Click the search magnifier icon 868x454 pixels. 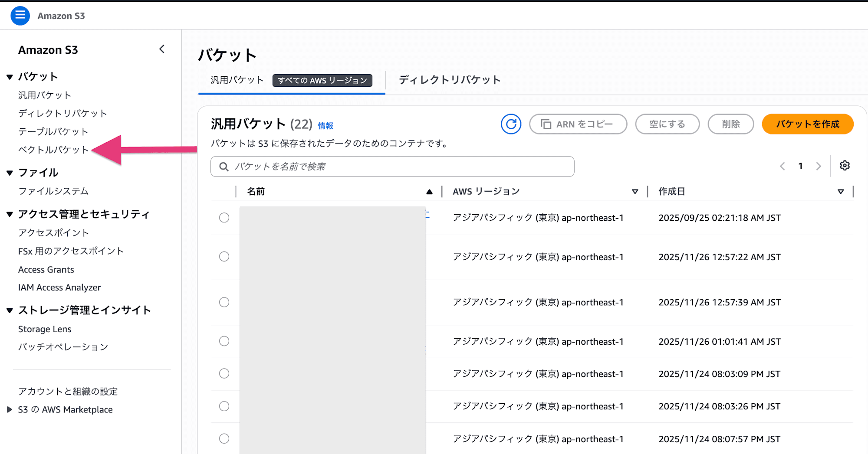(x=224, y=167)
